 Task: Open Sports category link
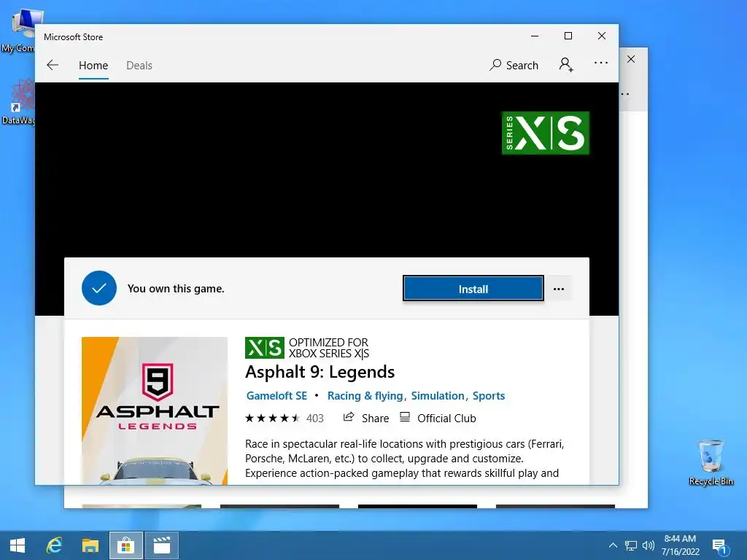488,396
